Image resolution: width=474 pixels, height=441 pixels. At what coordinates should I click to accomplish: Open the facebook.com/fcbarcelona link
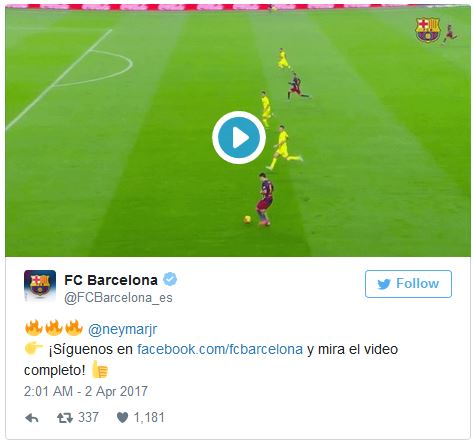coord(220,349)
